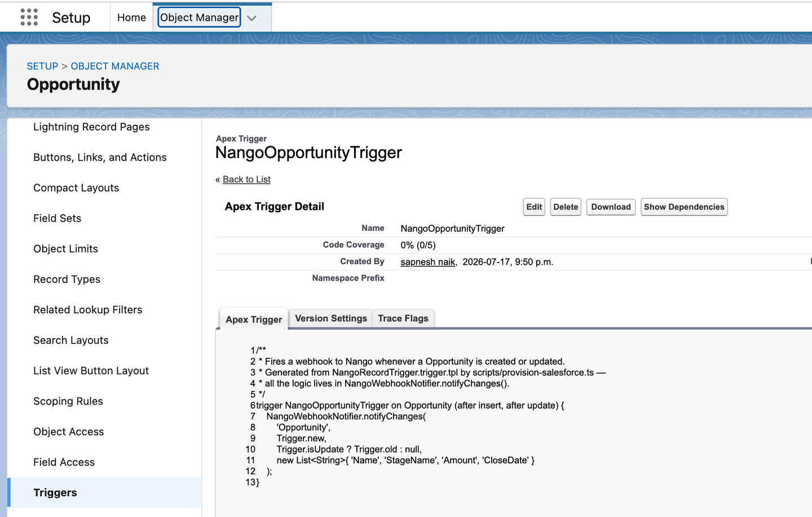The width and height of the screenshot is (812, 517).
Task: Open the Apex Trigger code tab
Action: click(x=254, y=319)
